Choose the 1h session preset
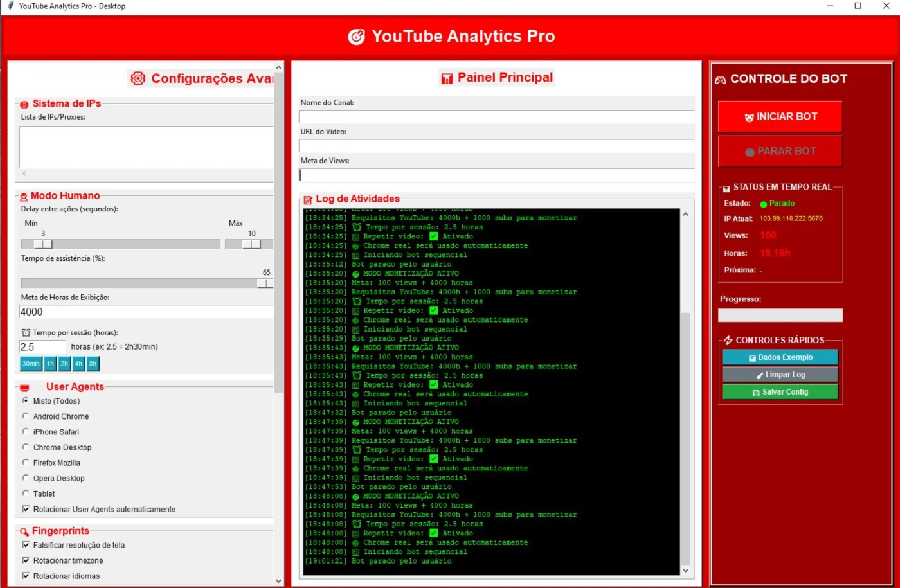 pyautogui.click(x=50, y=364)
